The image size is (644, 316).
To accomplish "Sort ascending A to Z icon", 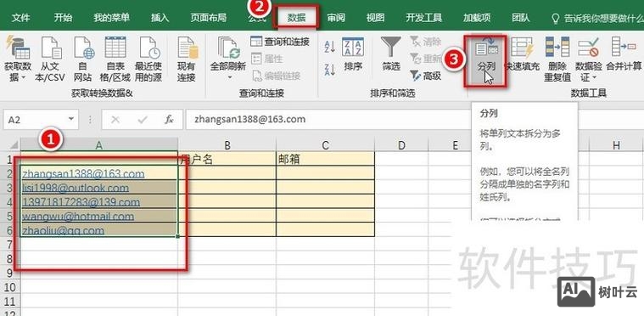I will point(330,48).
